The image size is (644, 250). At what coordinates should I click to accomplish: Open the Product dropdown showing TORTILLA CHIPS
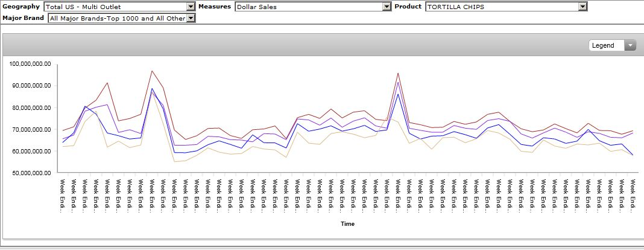[x=502, y=7]
